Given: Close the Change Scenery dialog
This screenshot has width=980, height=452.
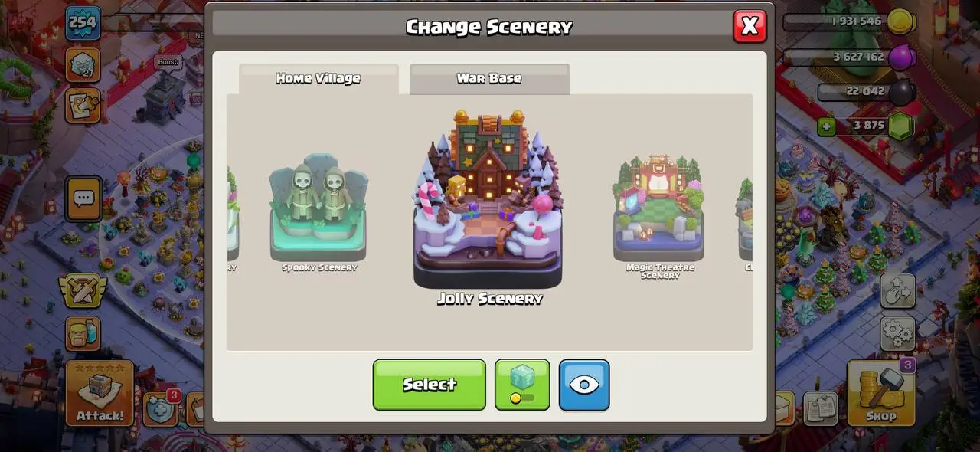Looking at the screenshot, I should [750, 26].
